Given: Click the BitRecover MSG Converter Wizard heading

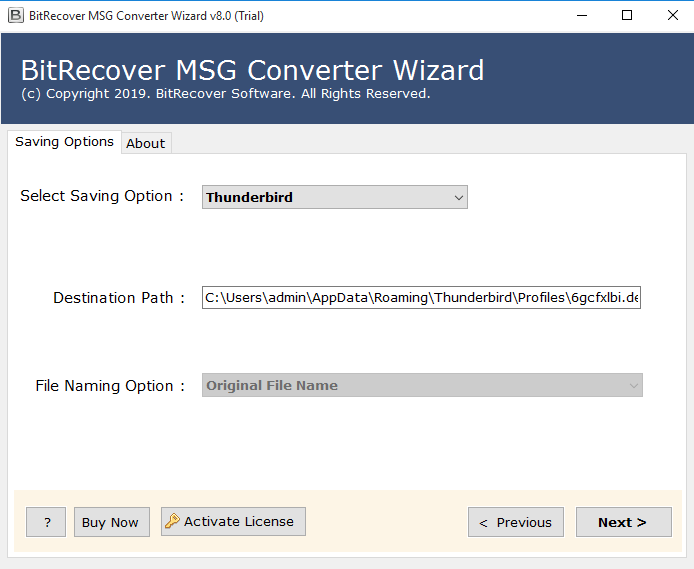Looking at the screenshot, I should coord(252,71).
